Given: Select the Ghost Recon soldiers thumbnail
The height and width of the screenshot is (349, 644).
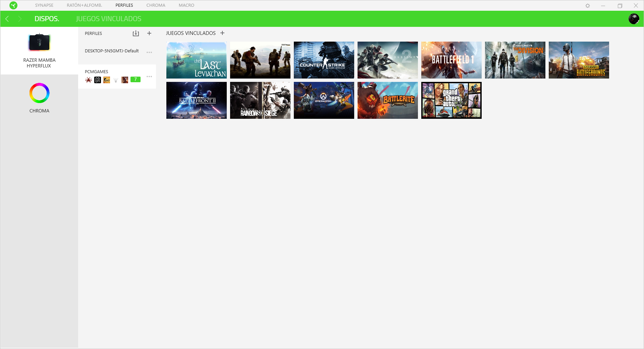Looking at the screenshot, I should (260, 60).
